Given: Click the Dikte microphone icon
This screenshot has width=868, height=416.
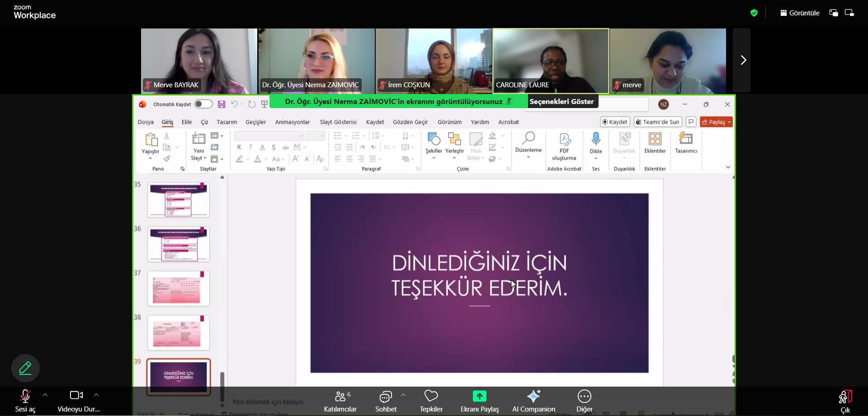Looking at the screenshot, I should pos(596,139).
